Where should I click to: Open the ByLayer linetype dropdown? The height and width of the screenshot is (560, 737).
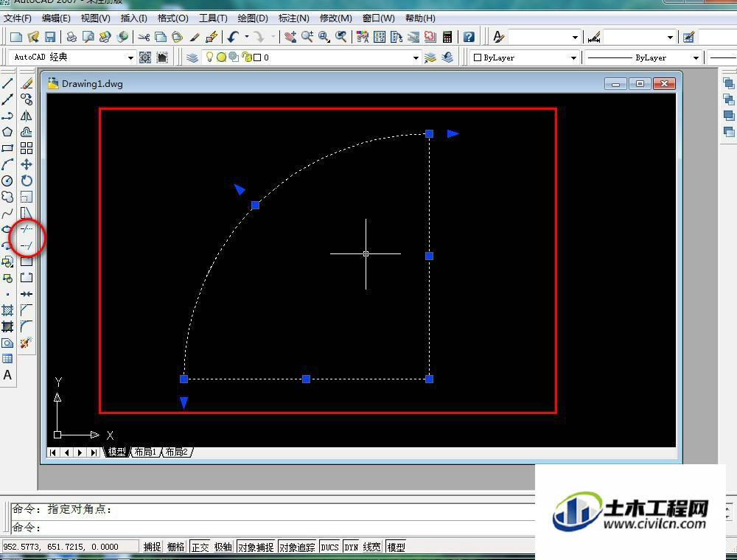(696, 57)
